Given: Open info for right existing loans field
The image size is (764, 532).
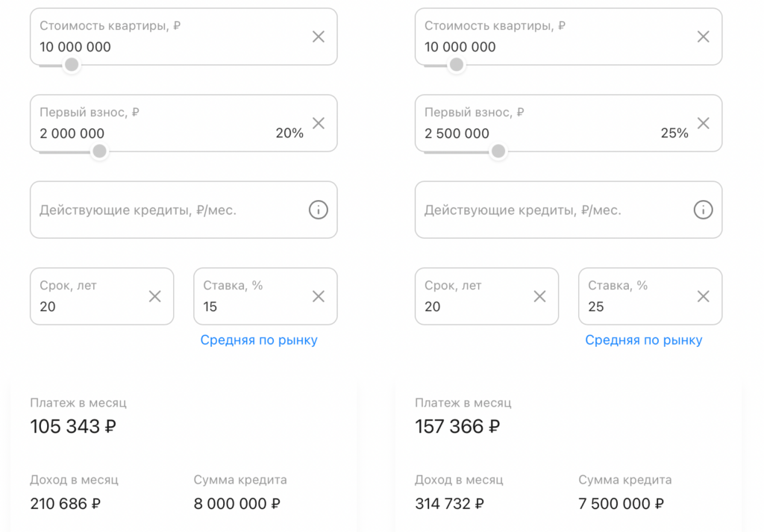Looking at the screenshot, I should pyautogui.click(x=703, y=210).
